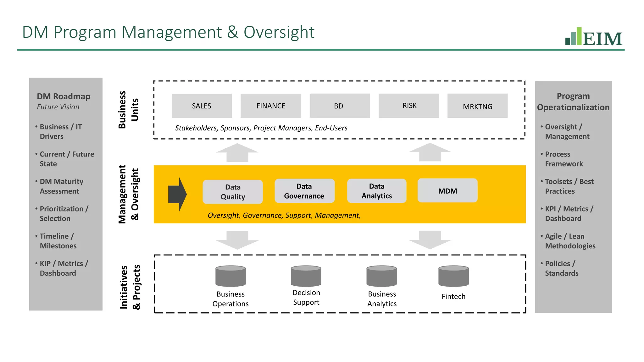Select the Decision Support database cylinder
This screenshot has width=644, height=362.
306,276
